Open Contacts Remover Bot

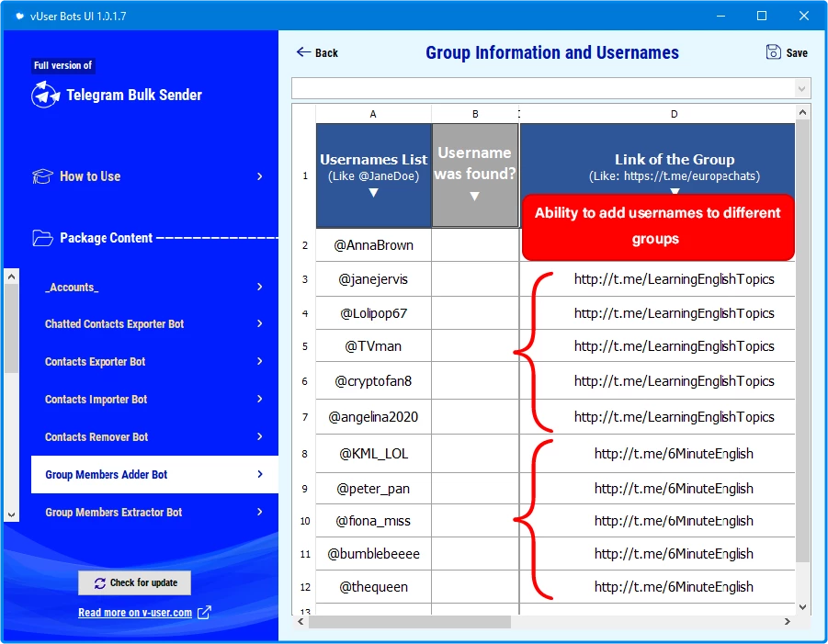154,436
